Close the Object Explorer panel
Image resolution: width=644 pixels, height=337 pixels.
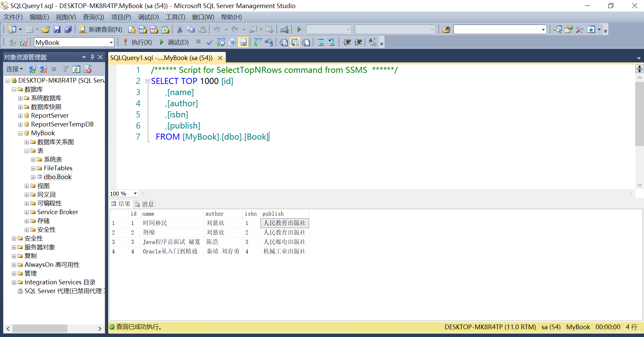coord(100,57)
